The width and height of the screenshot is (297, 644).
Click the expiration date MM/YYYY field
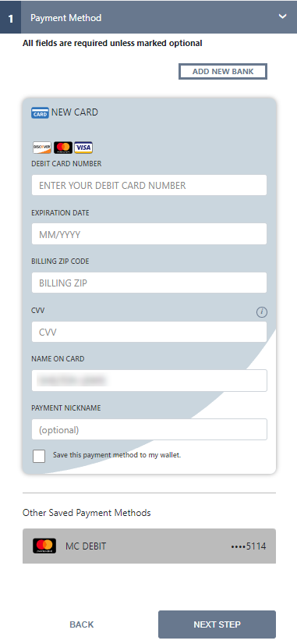coord(150,234)
